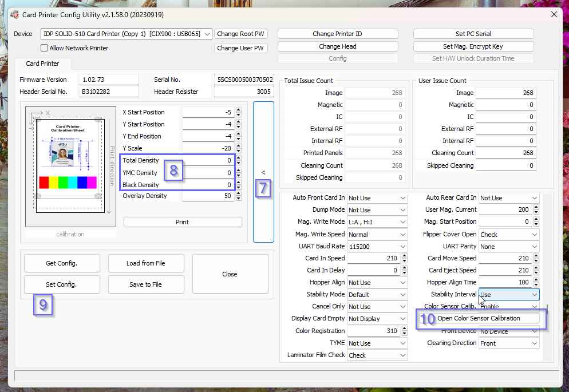
Task: Enable the Allow Network Printer checkbox
Action: coord(44,48)
